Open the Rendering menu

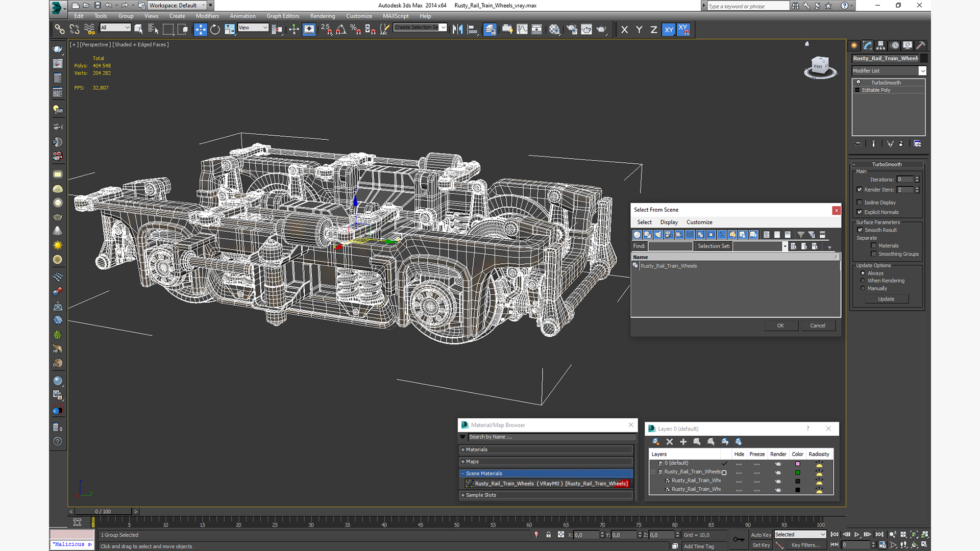pyautogui.click(x=323, y=16)
